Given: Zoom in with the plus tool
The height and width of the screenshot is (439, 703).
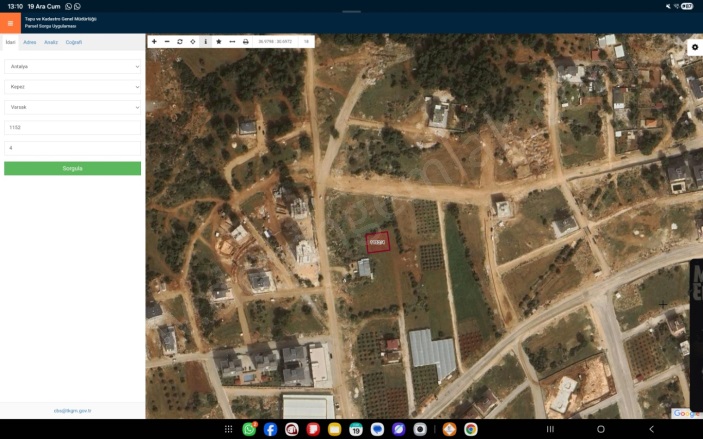Looking at the screenshot, I should click(x=154, y=42).
